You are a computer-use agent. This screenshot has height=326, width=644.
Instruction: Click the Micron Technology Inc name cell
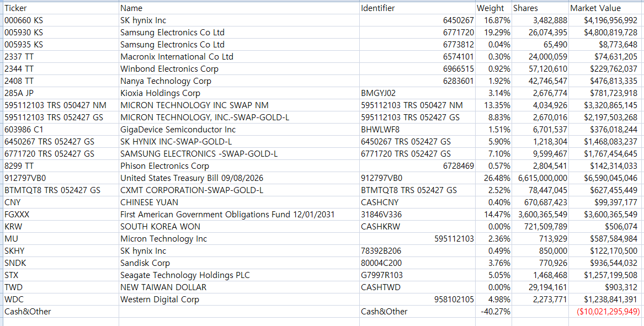(239, 238)
